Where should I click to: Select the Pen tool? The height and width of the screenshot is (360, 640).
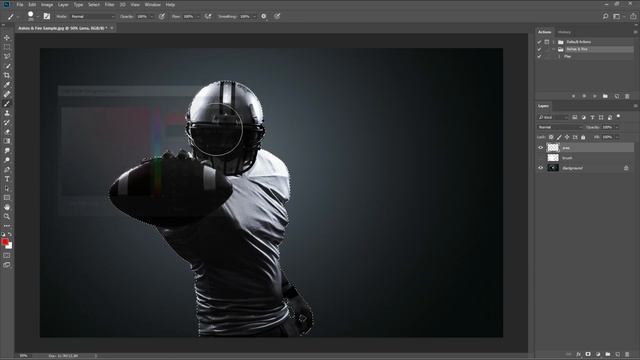[7, 169]
